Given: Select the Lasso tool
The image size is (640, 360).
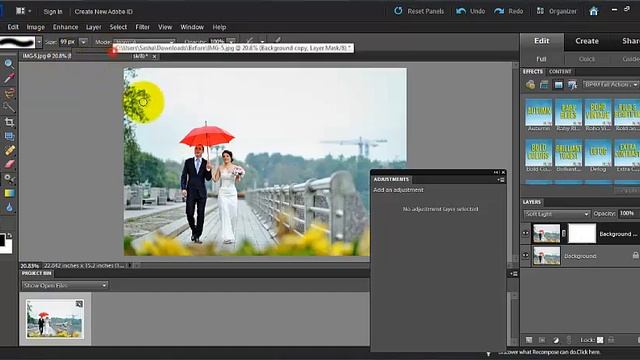Looking at the screenshot, I should click(x=9, y=93).
